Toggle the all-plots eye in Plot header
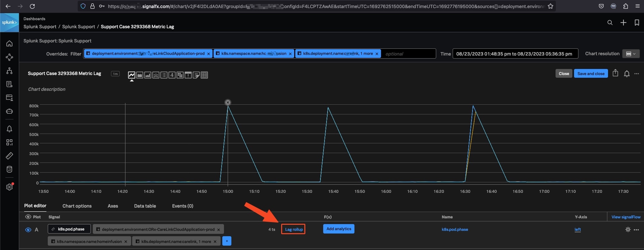 pyautogui.click(x=28, y=217)
